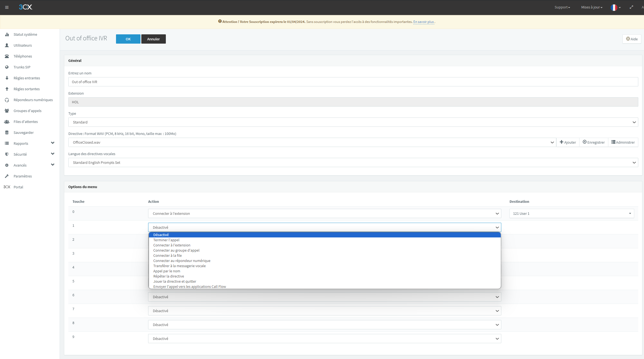Screen dimensions: 644x359
Task: Click the Répondeurs numériques headset icon
Action: tap(7, 100)
